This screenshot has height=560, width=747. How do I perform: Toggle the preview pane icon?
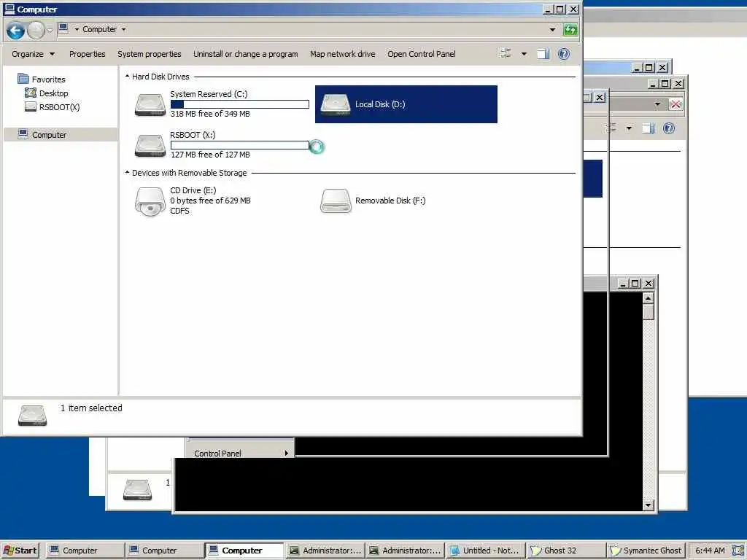[x=543, y=54]
